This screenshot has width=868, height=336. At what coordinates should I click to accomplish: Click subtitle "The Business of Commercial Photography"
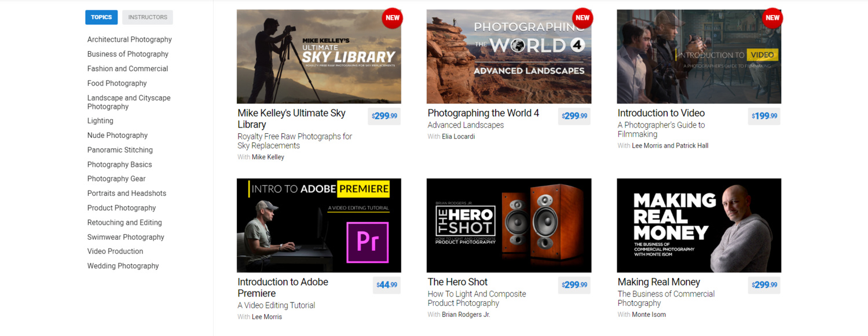click(666, 298)
